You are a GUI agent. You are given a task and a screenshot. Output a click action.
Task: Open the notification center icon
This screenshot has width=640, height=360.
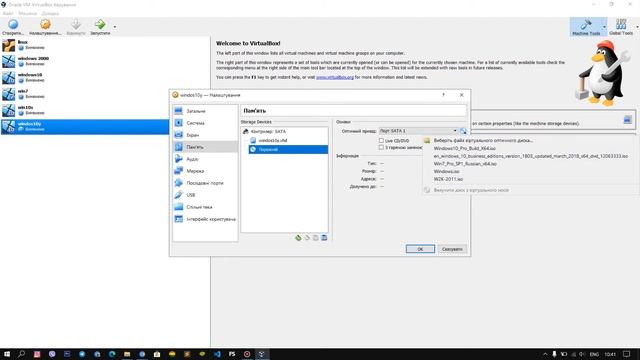627,354
